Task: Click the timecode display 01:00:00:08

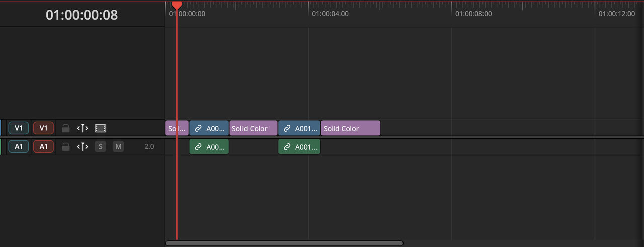Action: (x=82, y=15)
